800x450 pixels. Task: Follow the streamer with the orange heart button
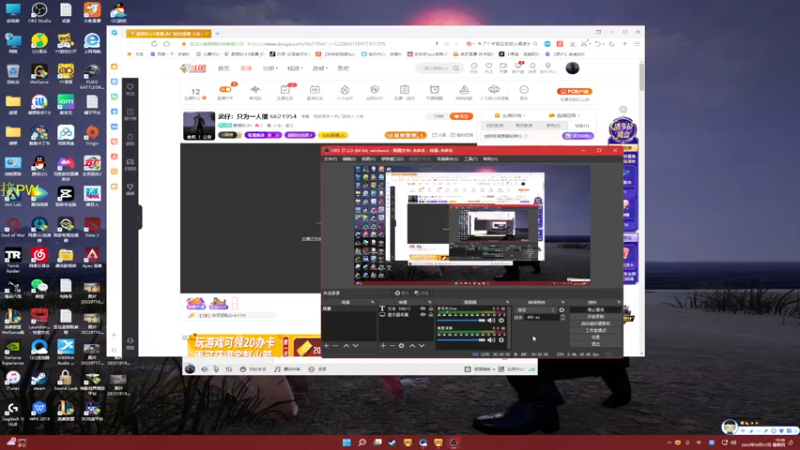[461, 116]
